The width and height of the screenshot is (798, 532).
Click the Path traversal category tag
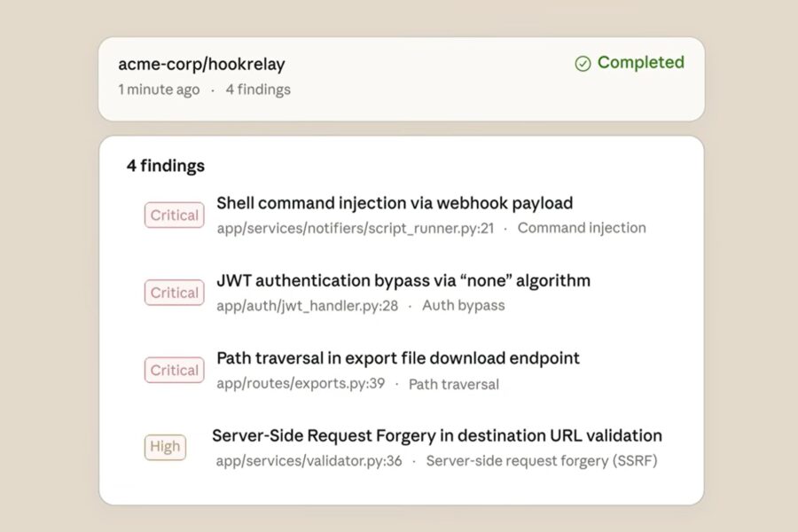tap(454, 384)
